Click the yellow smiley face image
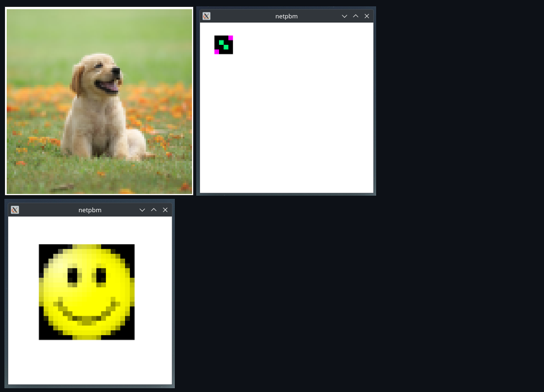Image resolution: width=544 pixels, height=392 pixels. pos(86,292)
